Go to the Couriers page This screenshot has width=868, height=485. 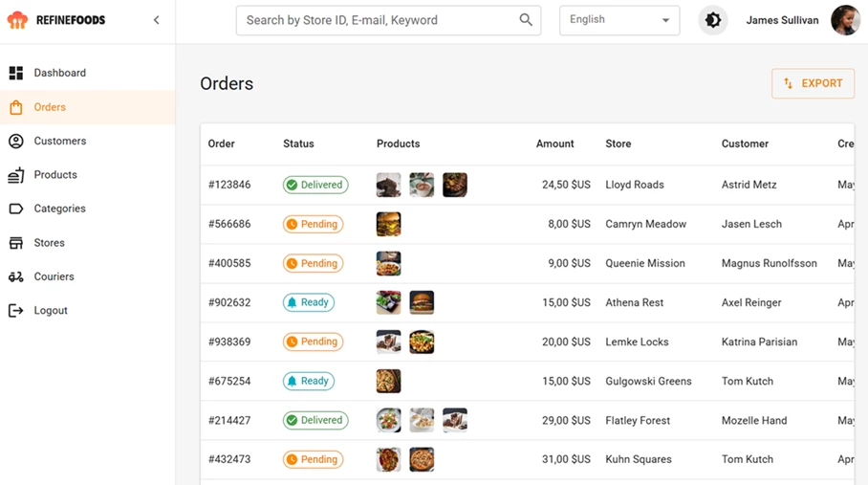[54, 276]
